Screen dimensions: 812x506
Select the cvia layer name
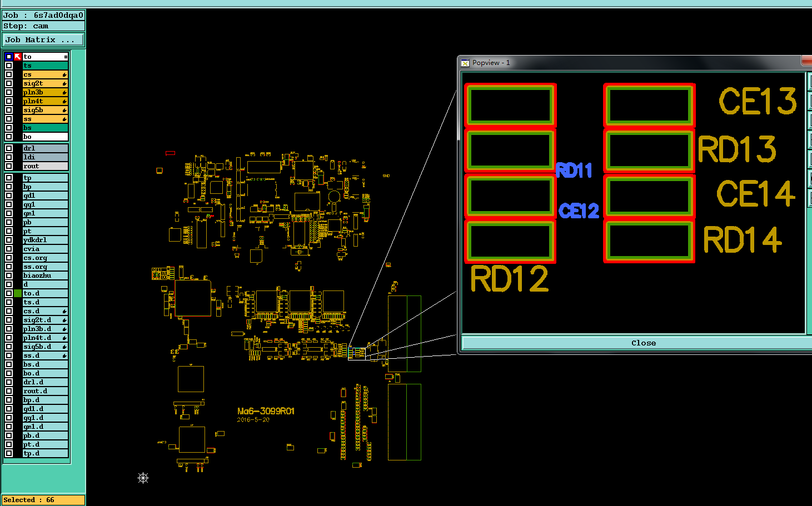(x=45, y=249)
